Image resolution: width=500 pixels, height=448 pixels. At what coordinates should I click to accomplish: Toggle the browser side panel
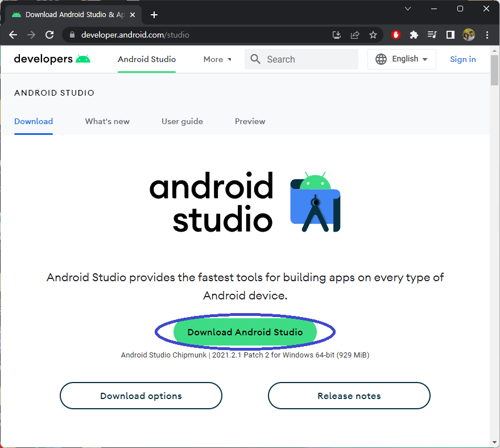tap(451, 35)
